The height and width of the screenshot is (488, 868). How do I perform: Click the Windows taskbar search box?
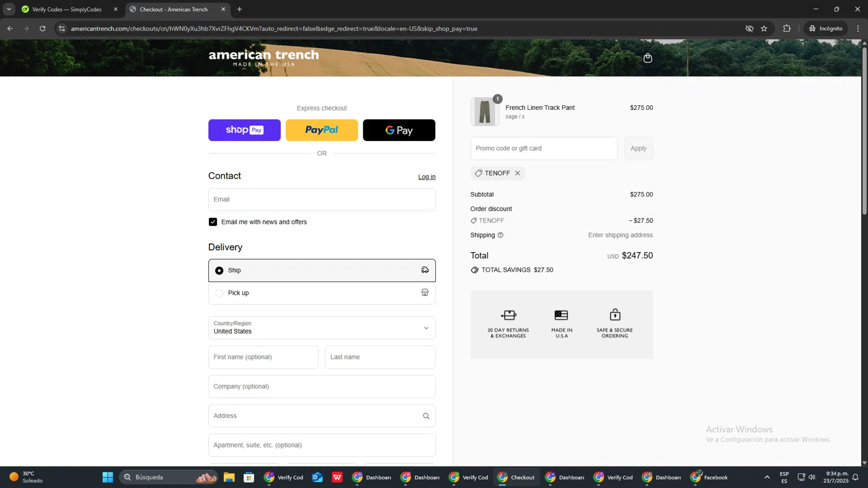(168, 478)
